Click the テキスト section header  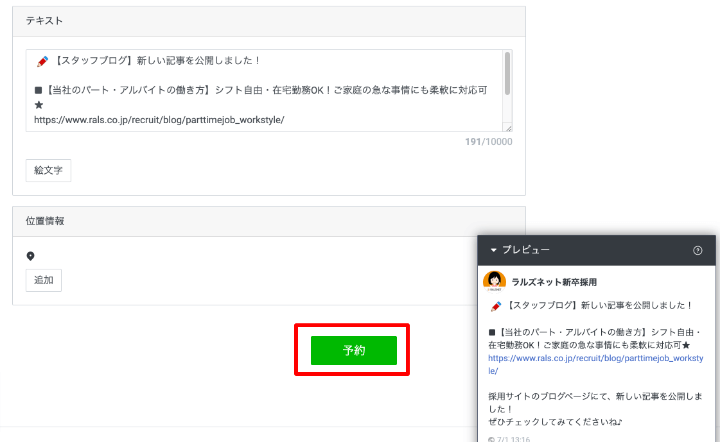[48, 20]
